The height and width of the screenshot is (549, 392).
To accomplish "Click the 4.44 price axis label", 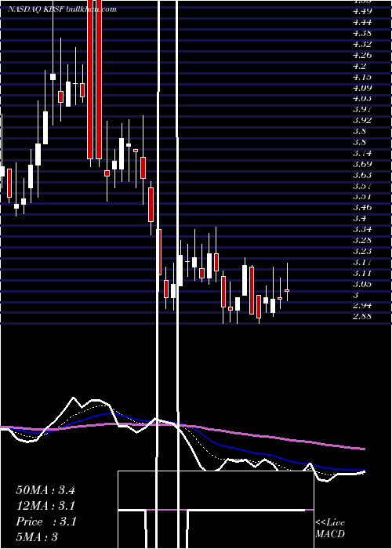I will [362, 23].
